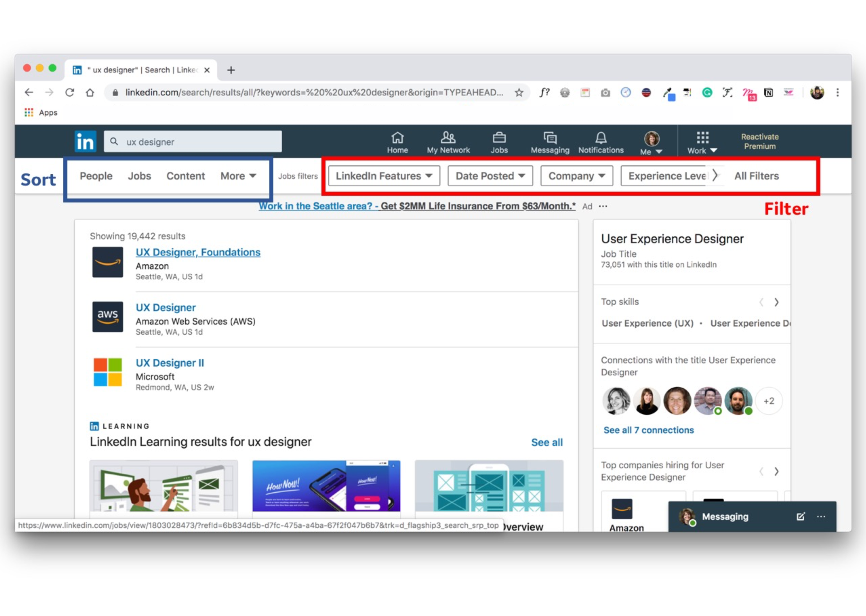Open the Experience Level filter dropdown
This screenshot has width=866, height=616.
(663, 176)
